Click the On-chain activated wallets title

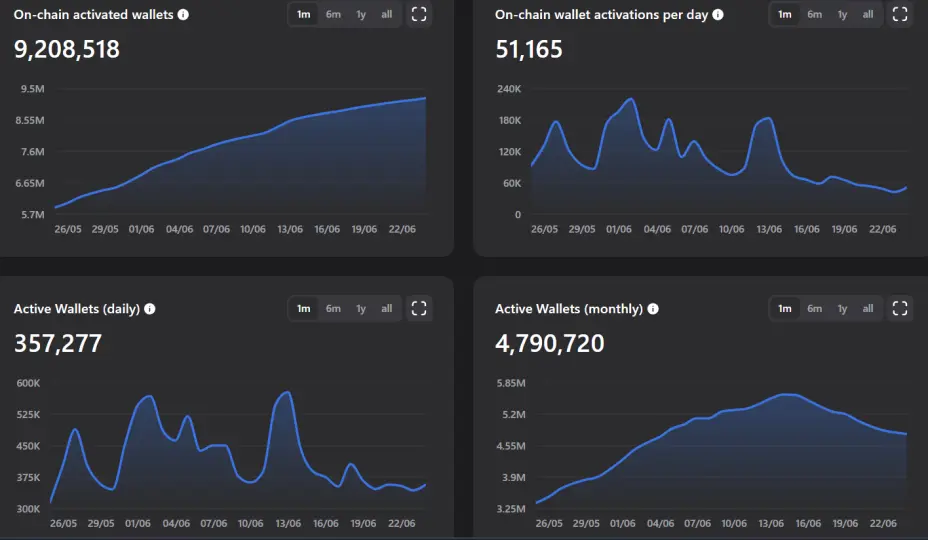pos(94,14)
